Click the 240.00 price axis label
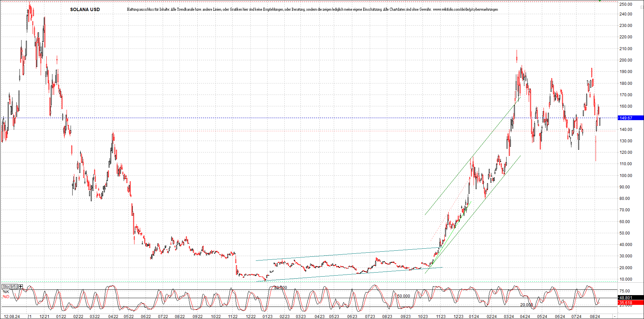 626,14
